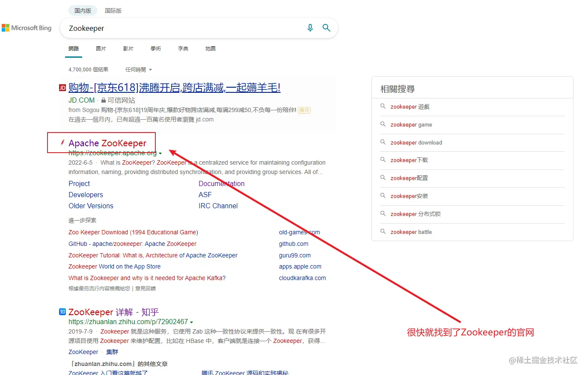Select related search zookeeper安装
The width and height of the screenshot is (588, 375).
coord(409,196)
